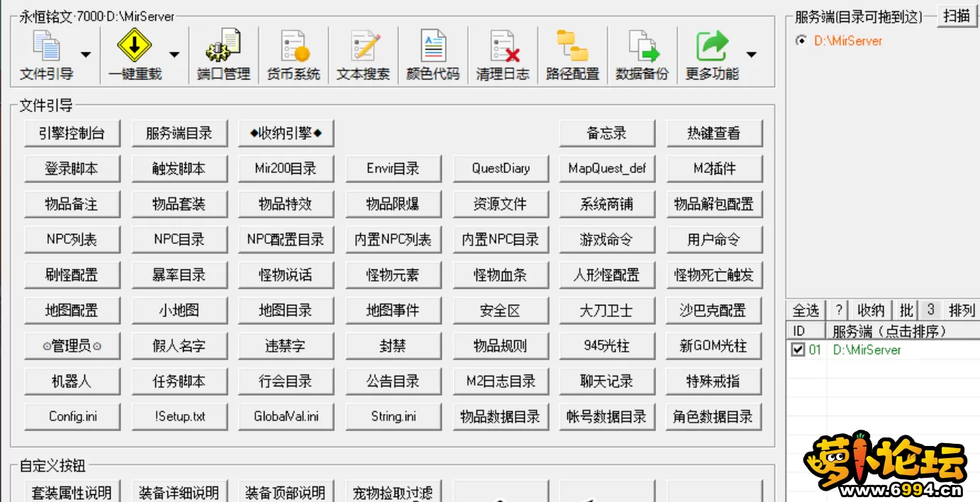Open 登录脚本 button
980x502 pixels.
pos(72,169)
